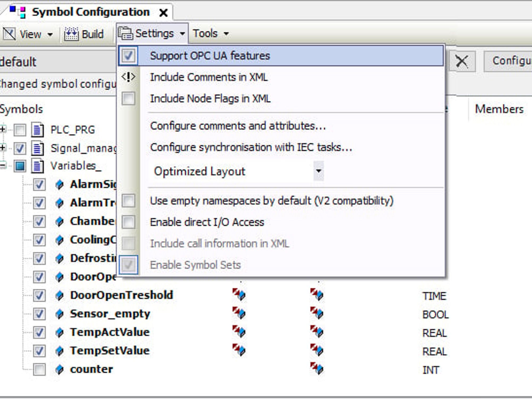Toggle Support OPC UA features checkbox
The height and width of the screenshot is (399, 532).
tap(128, 56)
